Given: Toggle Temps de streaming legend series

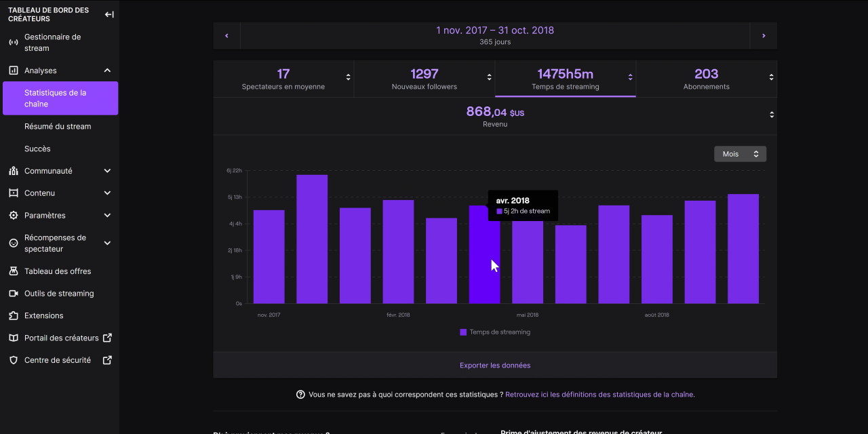Looking at the screenshot, I should coord(495,332).
